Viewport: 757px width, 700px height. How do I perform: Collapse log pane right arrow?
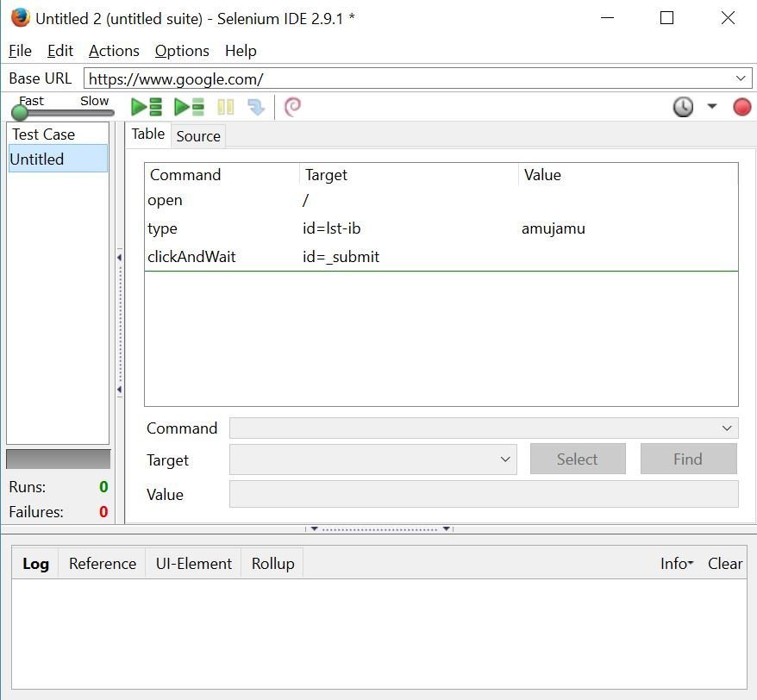click(x=447, y=528)
